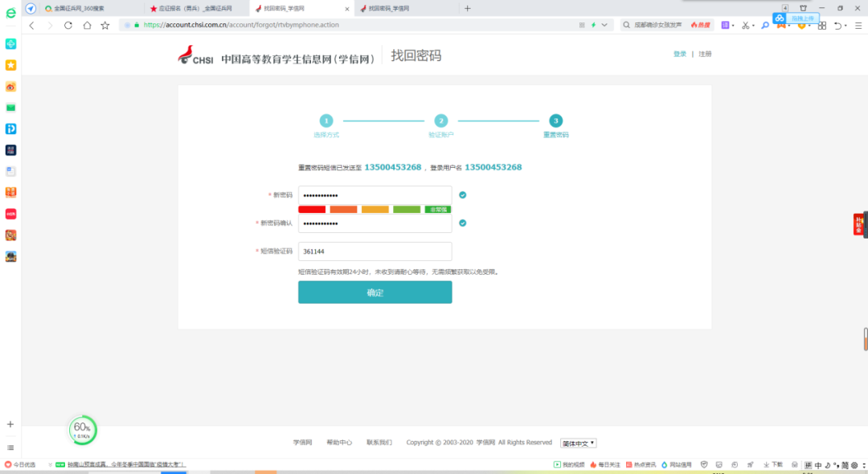Click the download icon in the status bar
This screenshot has width=868, height=474.
773,464
